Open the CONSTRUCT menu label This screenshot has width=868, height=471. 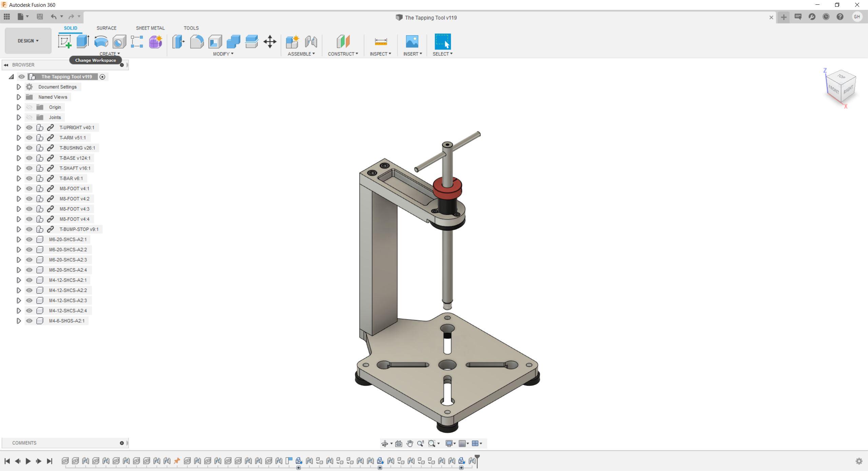(x=343, y=54)
